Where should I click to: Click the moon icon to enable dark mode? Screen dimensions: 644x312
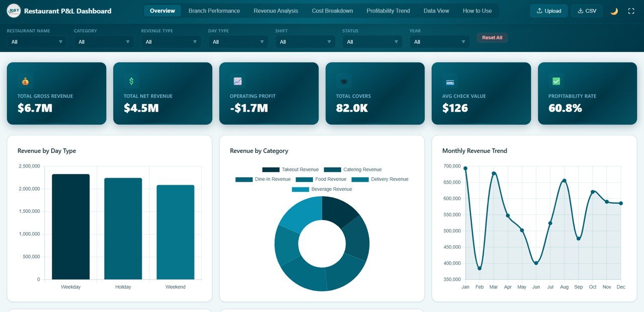(613, 11)
